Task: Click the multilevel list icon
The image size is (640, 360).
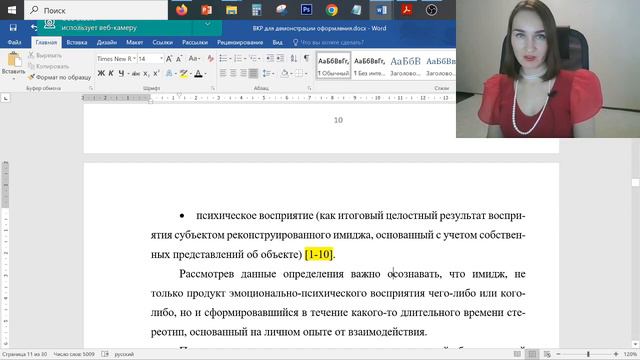Action: [253, 59]
